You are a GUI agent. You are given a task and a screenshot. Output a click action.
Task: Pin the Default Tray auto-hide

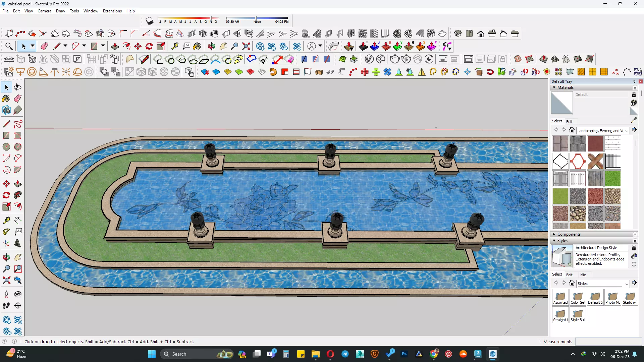[634, 81]
